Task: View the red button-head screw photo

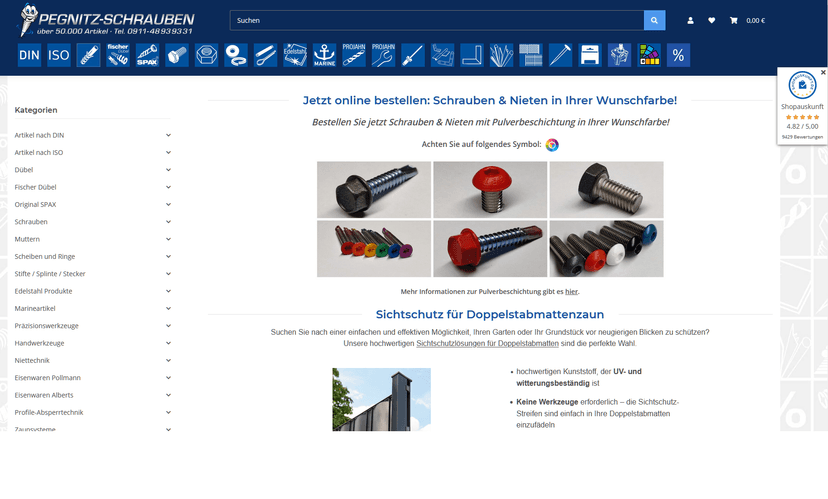Action: pyautogui.click(x=490, y=190)
